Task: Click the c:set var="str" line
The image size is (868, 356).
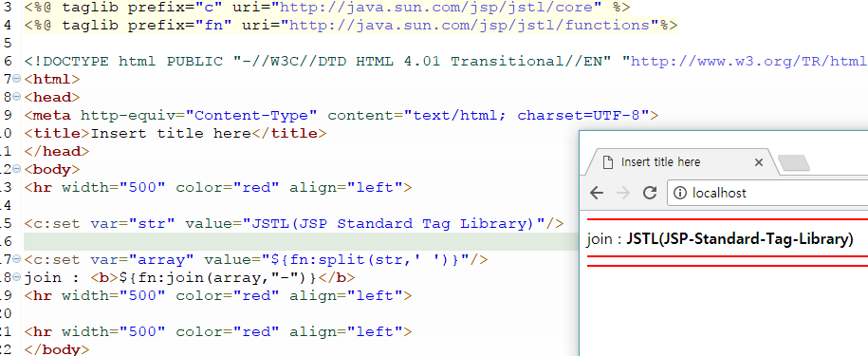Action: pyautogui.click(x=293, y=224)
